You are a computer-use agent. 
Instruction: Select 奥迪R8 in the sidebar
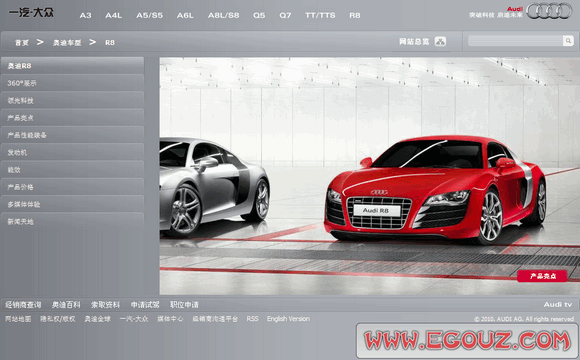coord(72,65)
